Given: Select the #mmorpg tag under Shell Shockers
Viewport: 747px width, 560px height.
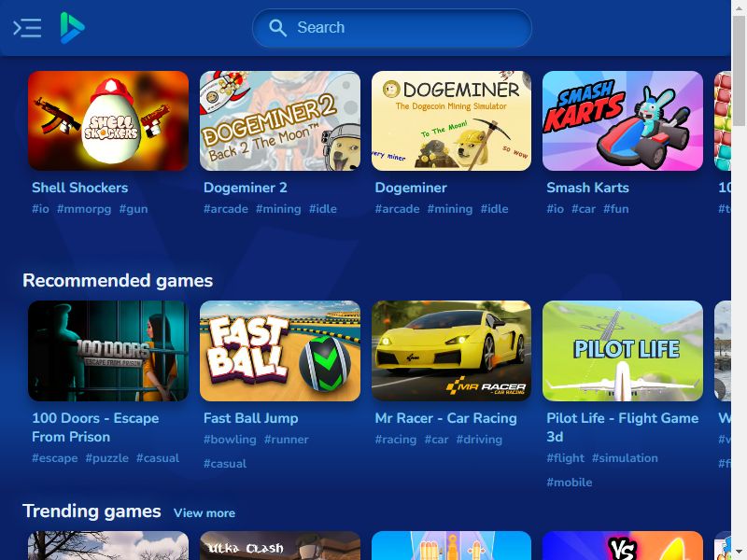Looking at the screenshot, I should pyautogui.click(x=84, y=209).
